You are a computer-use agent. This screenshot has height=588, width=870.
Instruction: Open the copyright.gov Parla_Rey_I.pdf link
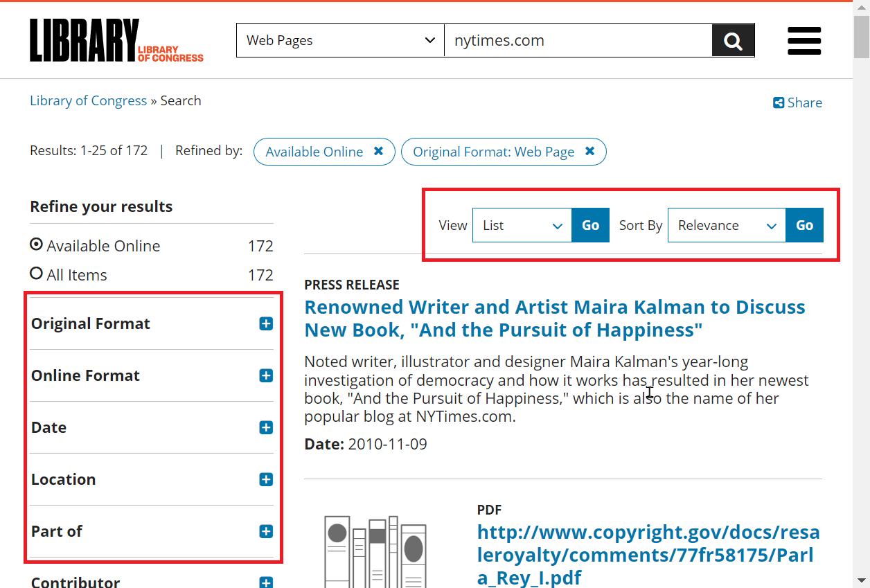[648, 555]
